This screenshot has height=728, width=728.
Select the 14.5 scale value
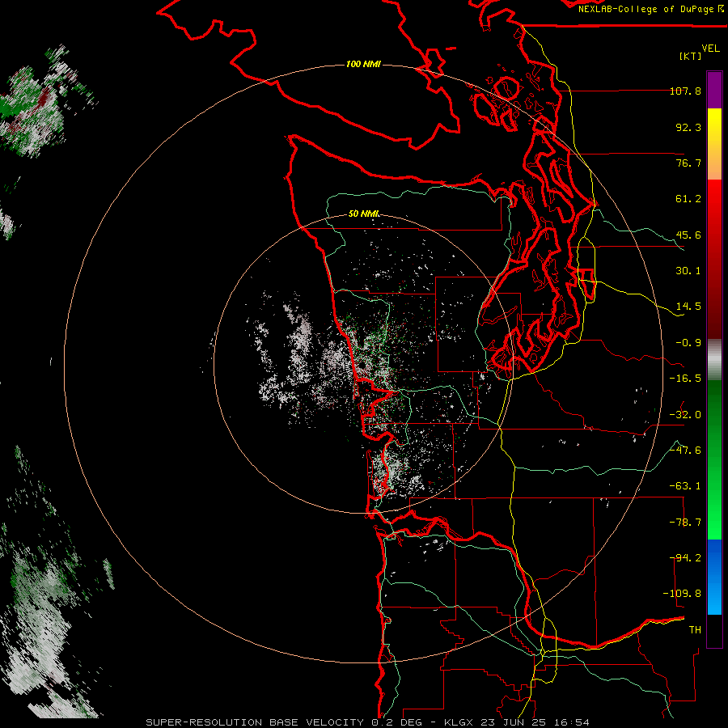coord(688,307)
